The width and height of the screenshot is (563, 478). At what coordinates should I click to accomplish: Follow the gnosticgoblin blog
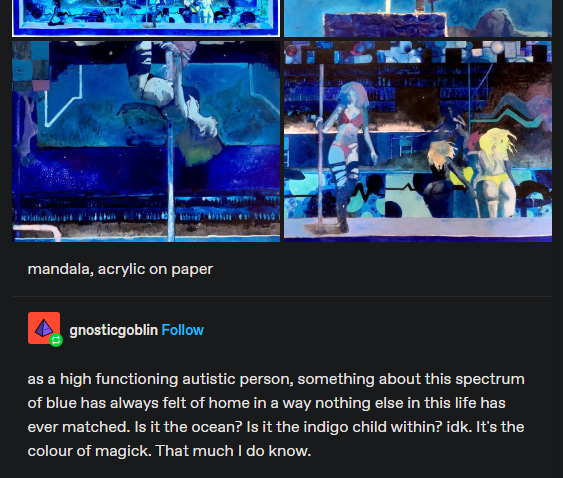click(x=182, y=330)
